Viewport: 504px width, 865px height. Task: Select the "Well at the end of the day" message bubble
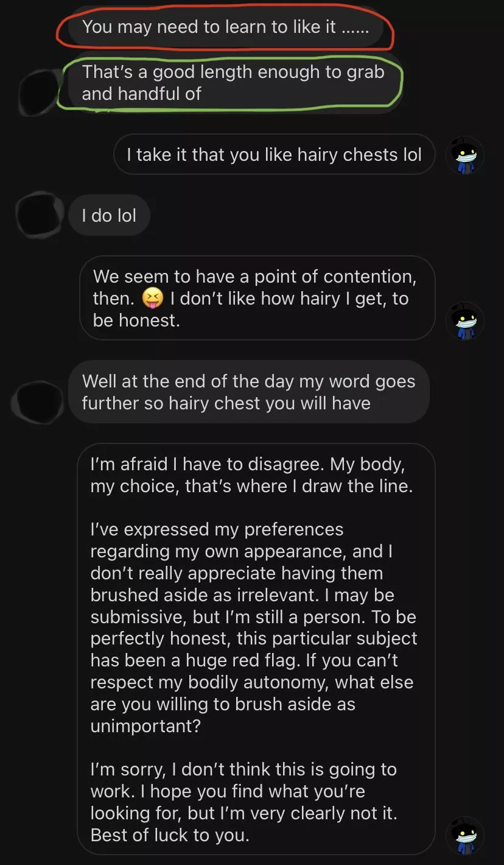(248, 392)
